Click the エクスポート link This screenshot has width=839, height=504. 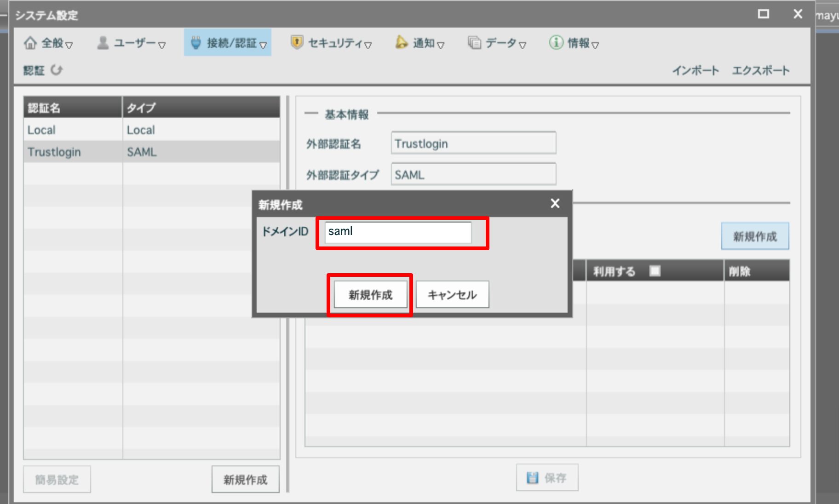(761, 70)
